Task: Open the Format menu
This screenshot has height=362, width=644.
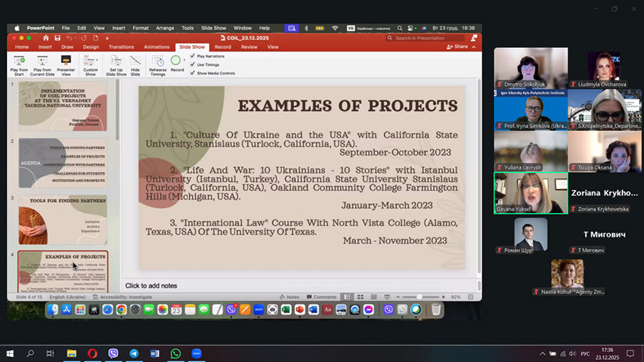Action: click(x=140, y=28)
